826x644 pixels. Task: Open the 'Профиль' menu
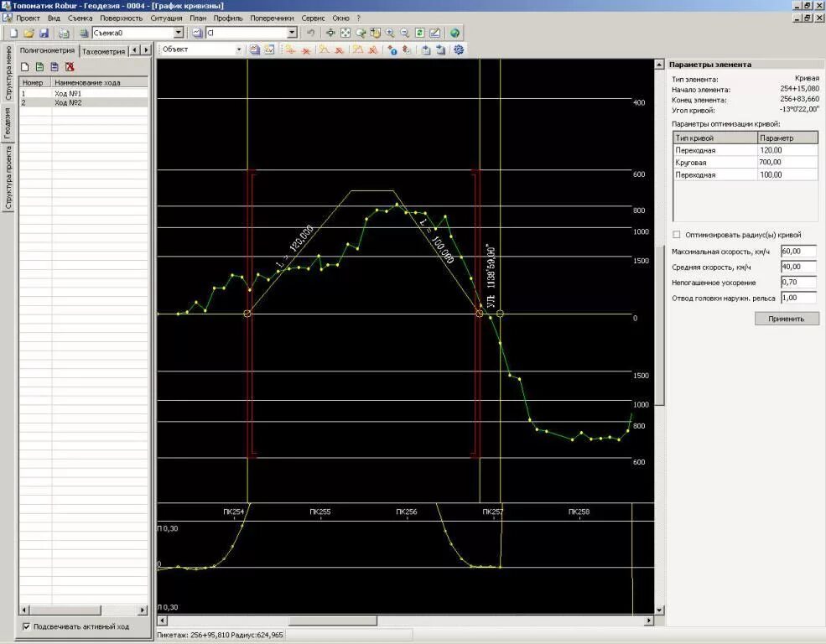(228, 18)
